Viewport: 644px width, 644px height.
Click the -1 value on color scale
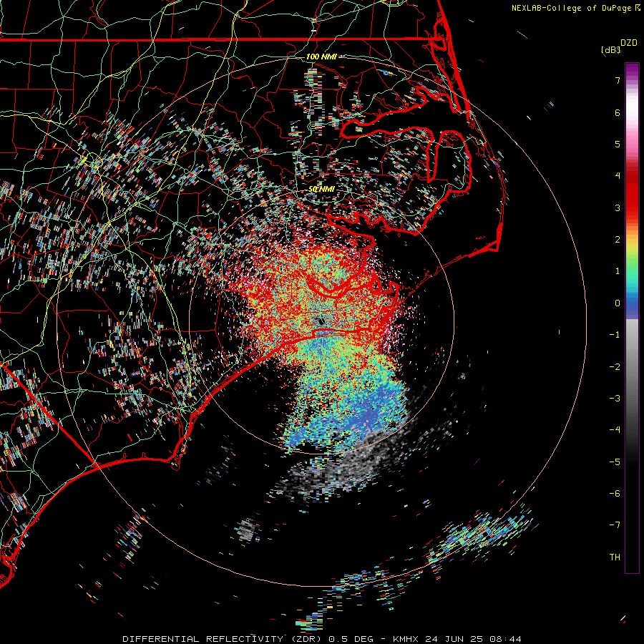[615, 335]
